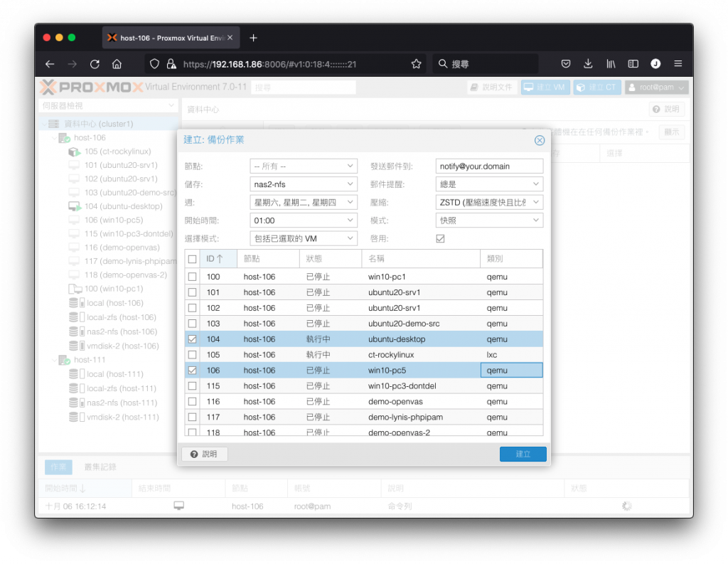Edit the 發送郵件到 email address field
Screen dimensions: 728x564
point(489,166)
